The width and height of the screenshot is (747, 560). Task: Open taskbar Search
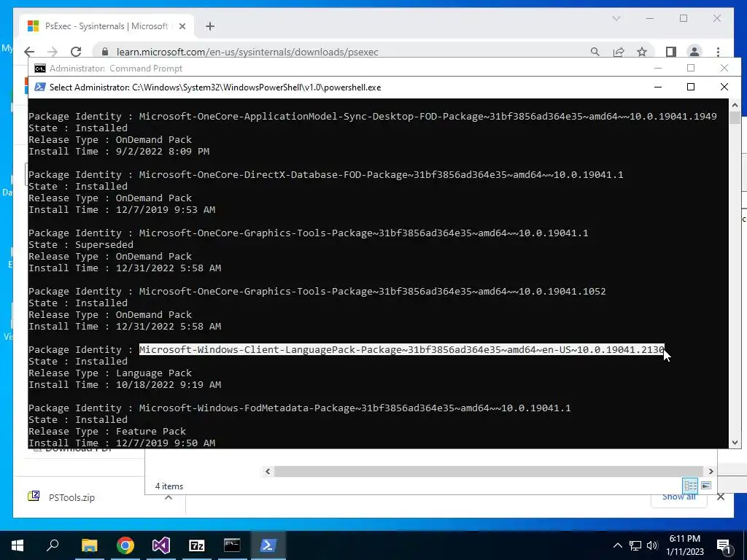(53, 545)
